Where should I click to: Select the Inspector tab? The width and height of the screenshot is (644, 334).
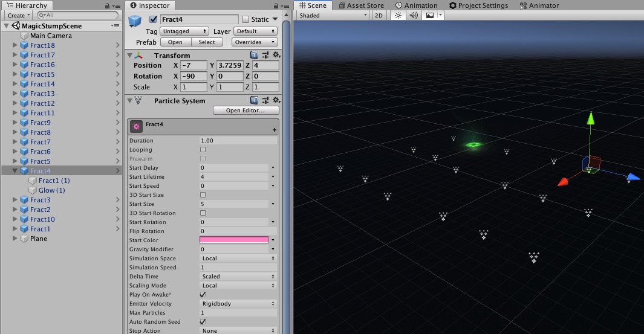[150, 5]
